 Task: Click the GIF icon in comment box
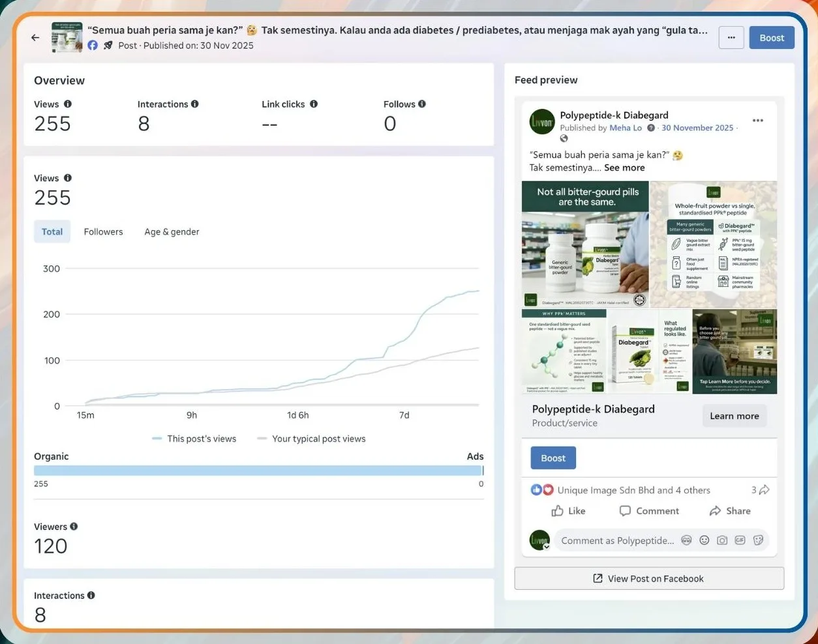740,540
